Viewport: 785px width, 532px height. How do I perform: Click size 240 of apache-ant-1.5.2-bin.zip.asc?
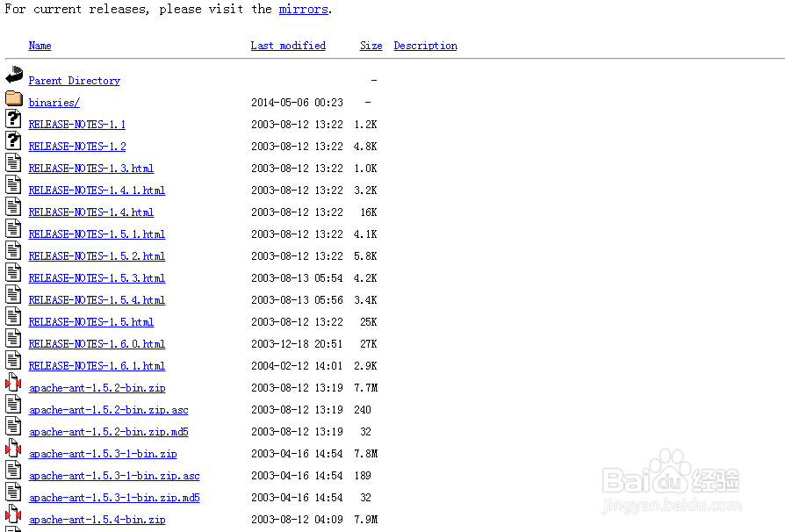tap(363, 410)
